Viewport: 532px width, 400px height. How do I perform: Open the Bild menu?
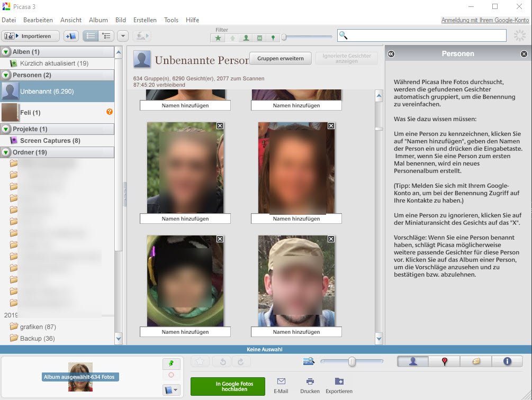pyautogui.click(x=121, y=20)
